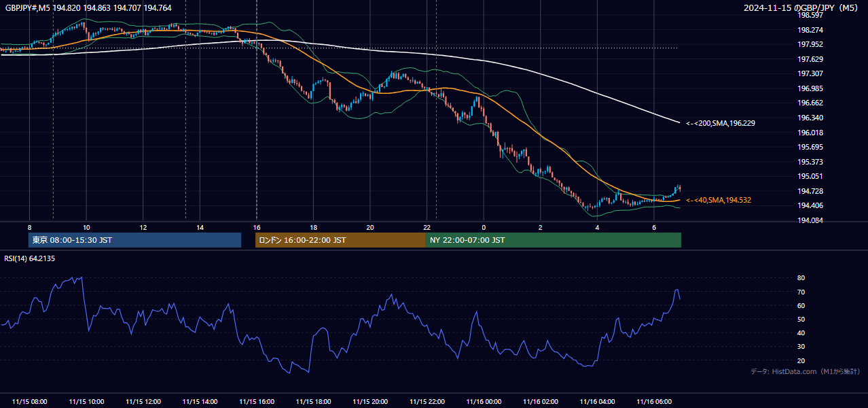The image size is (868, 408).
Task: Click price axis value 196.985
Action: point(810,88)
